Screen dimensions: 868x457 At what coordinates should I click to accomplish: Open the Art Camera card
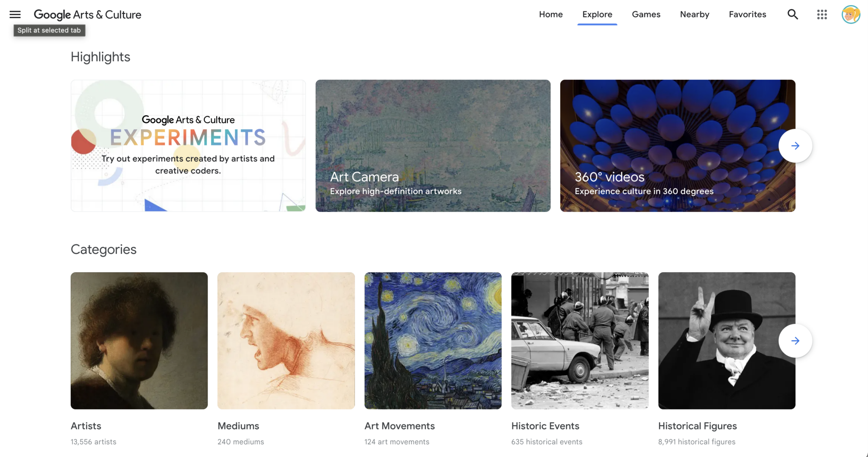(x=433, y=146)
